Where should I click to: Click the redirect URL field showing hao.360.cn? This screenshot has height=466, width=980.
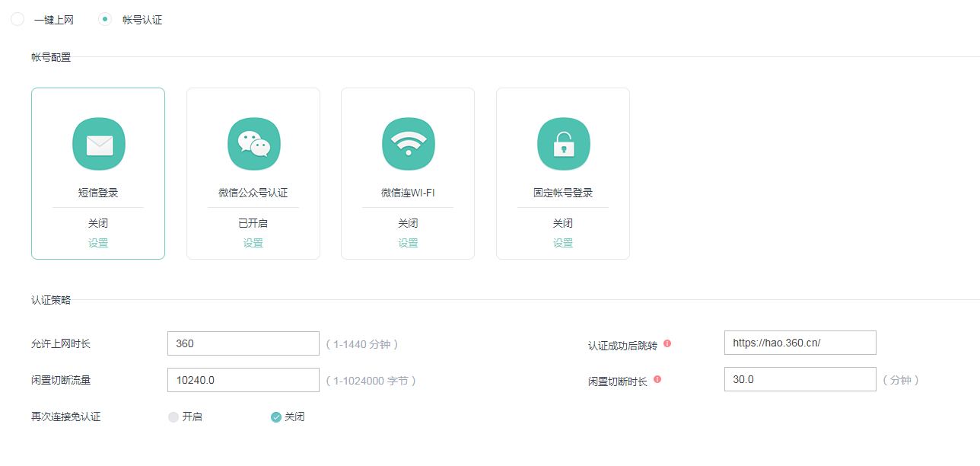(x=800, y=343)
